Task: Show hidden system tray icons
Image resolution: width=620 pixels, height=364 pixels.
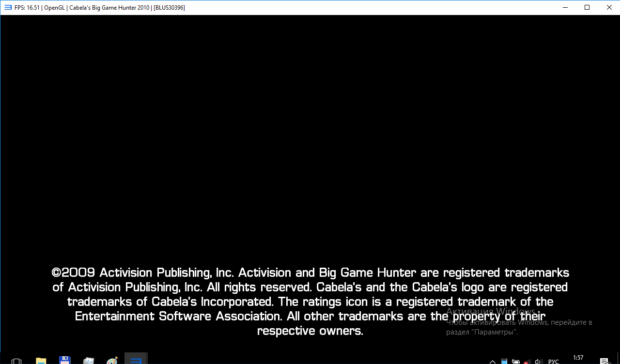Action: tap(493, 361)
